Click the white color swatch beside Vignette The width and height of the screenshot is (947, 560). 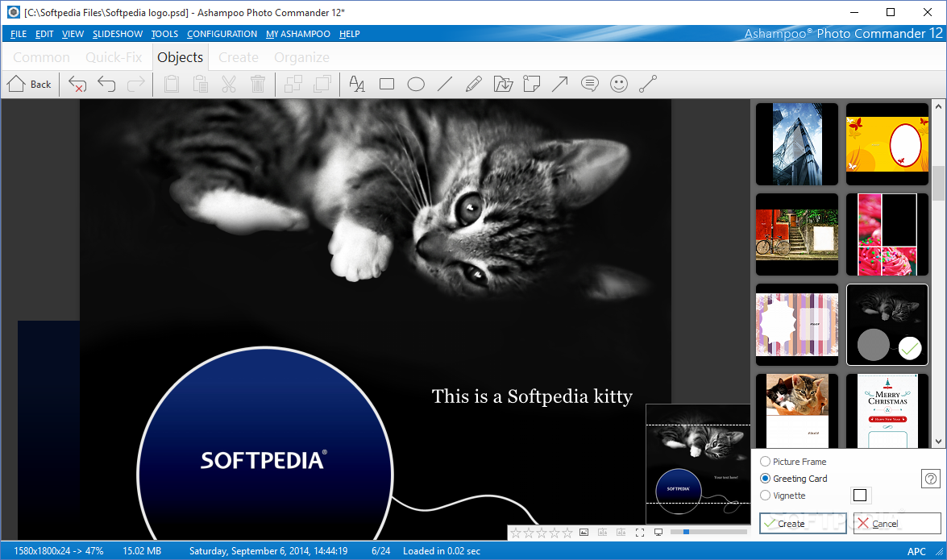[860, 496]
